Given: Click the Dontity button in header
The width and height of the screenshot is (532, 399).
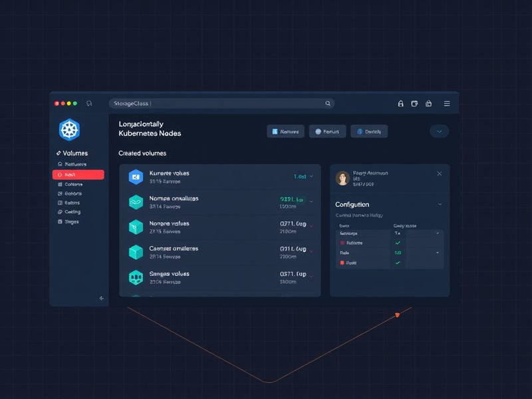Looking at the screenshot, I should coord(369,131).
